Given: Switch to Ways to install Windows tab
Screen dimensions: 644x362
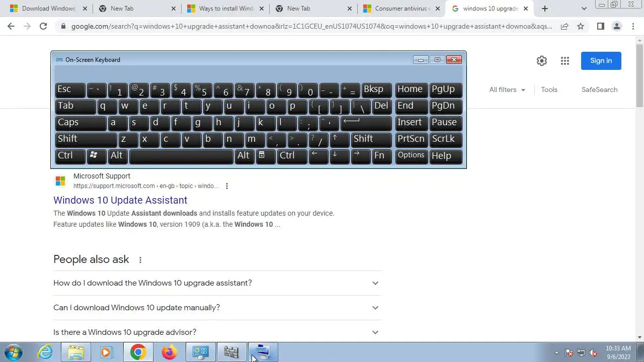Looking at the screenshot, I should point(225,9).
